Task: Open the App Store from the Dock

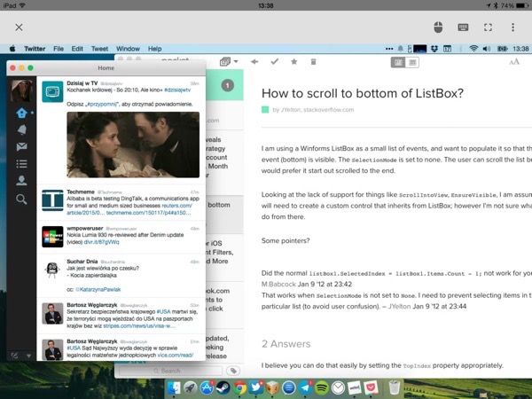Action: click(x=207, y=387)
